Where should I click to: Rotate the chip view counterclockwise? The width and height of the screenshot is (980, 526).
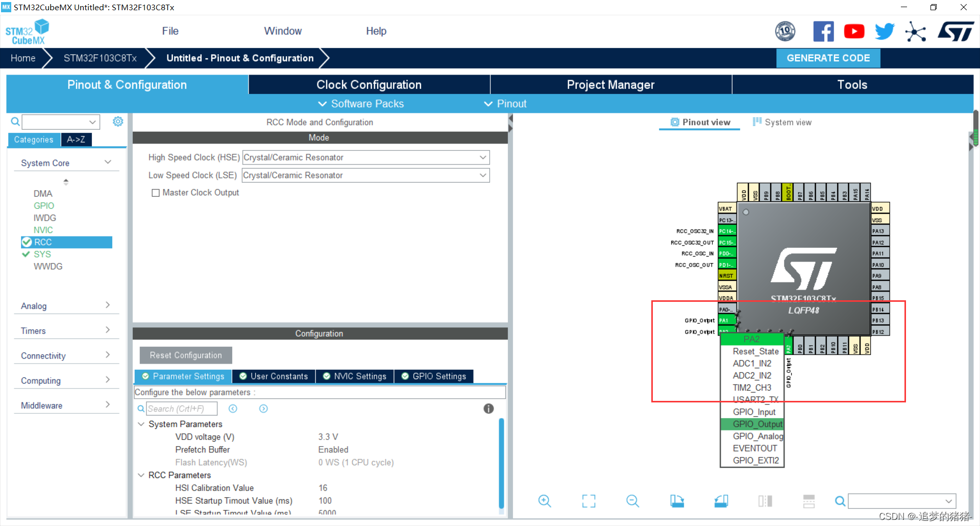[721, 501]
